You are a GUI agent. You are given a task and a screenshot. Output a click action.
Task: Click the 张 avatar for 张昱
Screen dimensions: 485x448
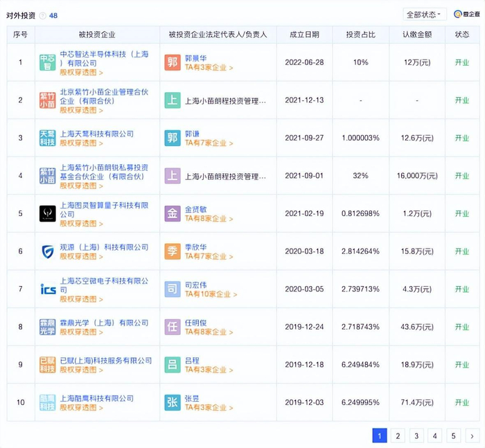pos(173,402)
